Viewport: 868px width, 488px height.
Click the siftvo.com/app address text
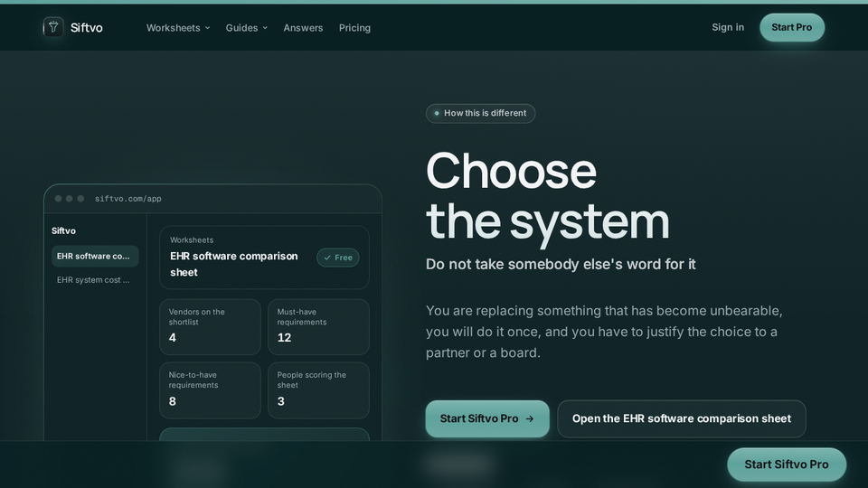pyautogui.click(x=127, y=199)
